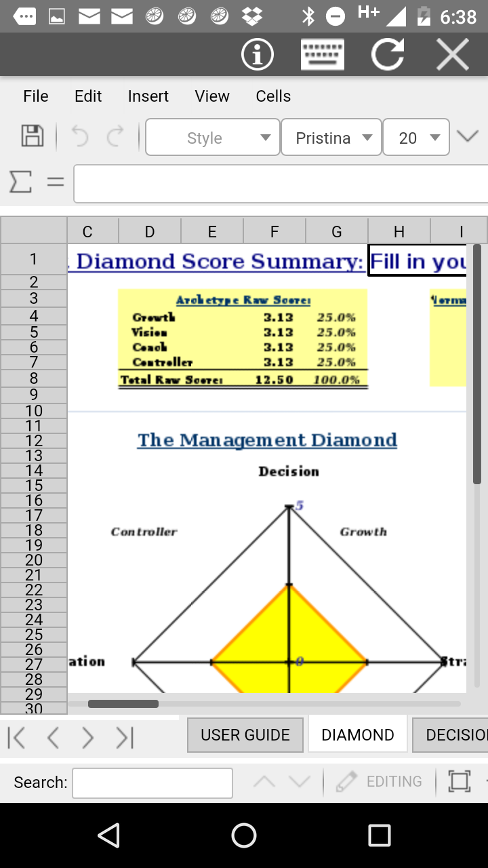Select column G header

coord(337,231)
